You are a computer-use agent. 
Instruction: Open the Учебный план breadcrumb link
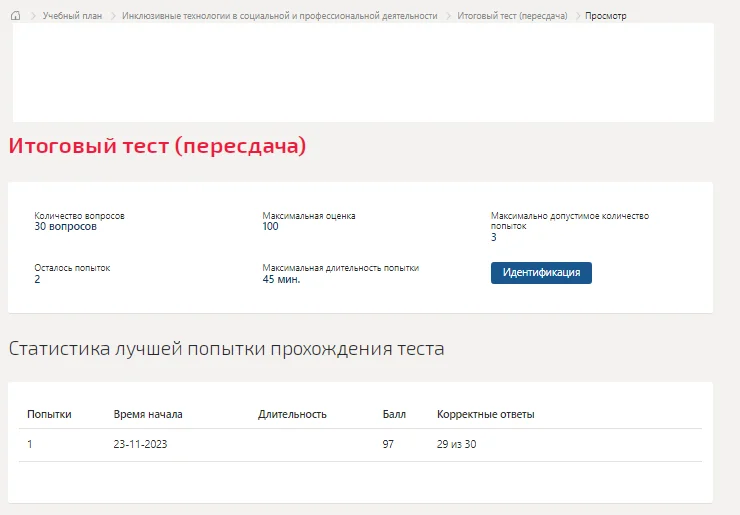point(72,16)
